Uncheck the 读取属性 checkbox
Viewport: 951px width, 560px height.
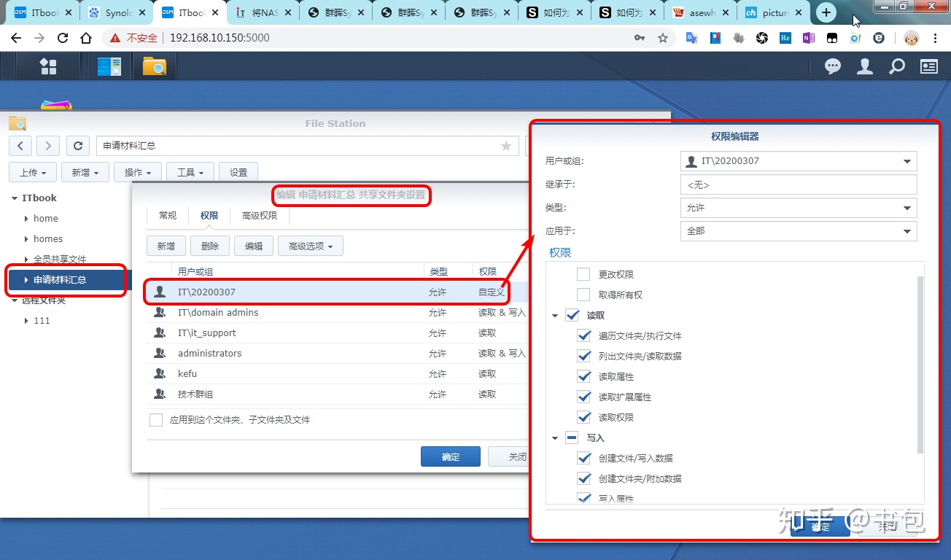[583, 376]
